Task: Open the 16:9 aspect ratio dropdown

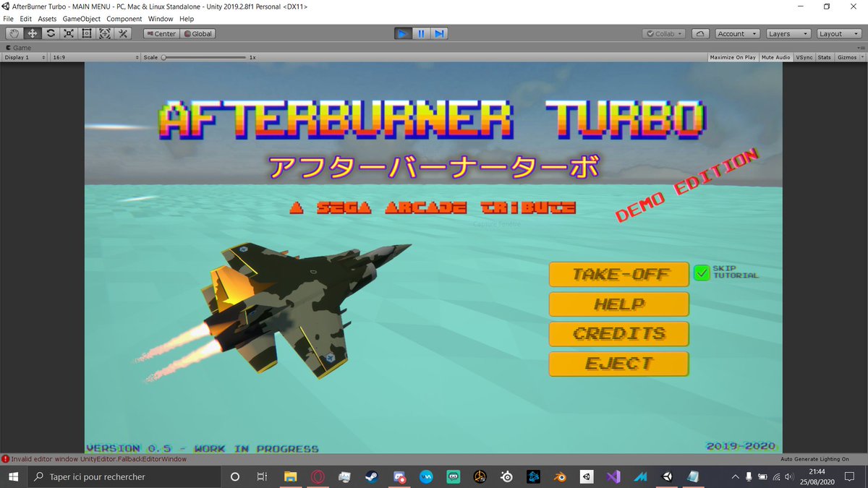Action: 95,57
